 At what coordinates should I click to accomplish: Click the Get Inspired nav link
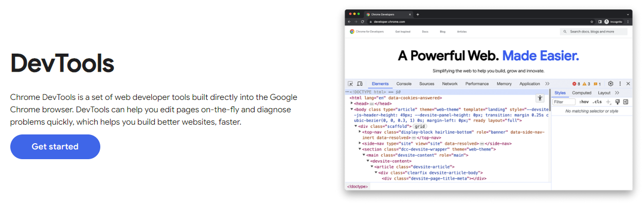pyautogui.click(x=403, y=31)
